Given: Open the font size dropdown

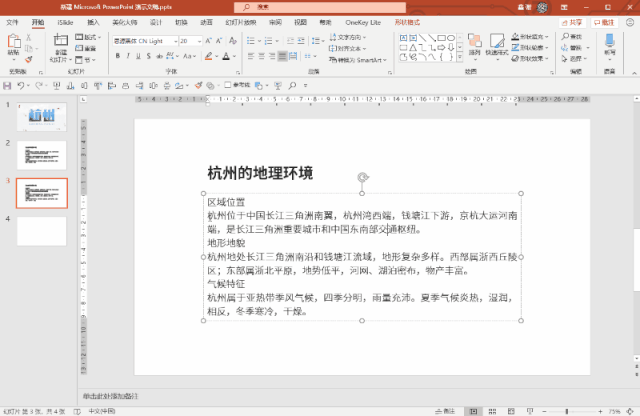Looking at the screenshot, I should click(x=199, y=41).
